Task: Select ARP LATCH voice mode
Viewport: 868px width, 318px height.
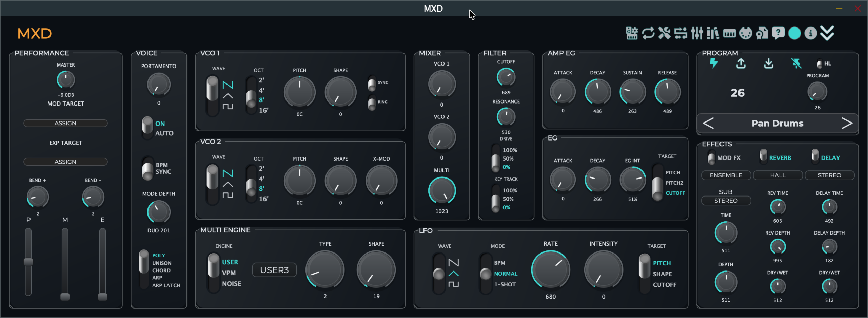Action: 166,285
